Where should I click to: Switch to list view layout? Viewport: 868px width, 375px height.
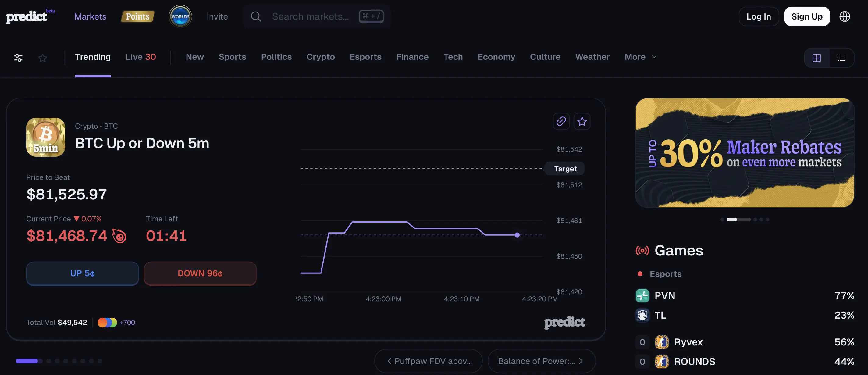coord(841,58)
